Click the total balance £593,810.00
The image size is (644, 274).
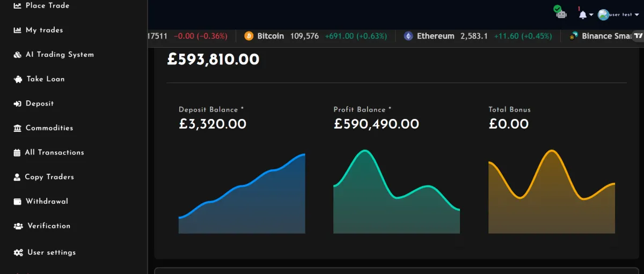point(213,59)
